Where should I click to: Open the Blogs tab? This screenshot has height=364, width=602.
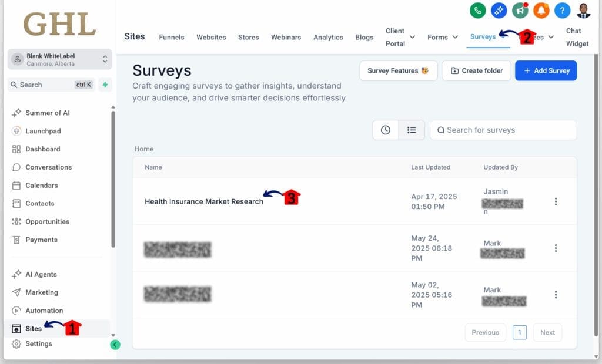click(x=364, y=37)
